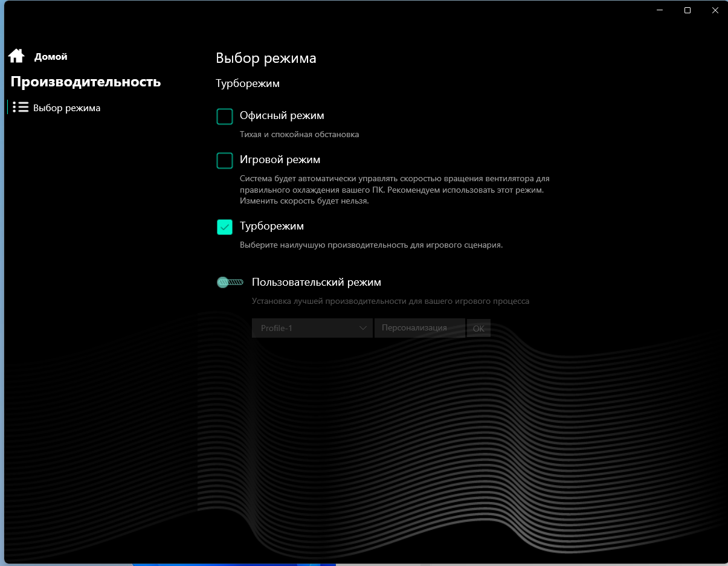This screenshot has height=566, width=728.
Task: Toggle the Пользовательский режим switch
Action: tap(230, 282)
